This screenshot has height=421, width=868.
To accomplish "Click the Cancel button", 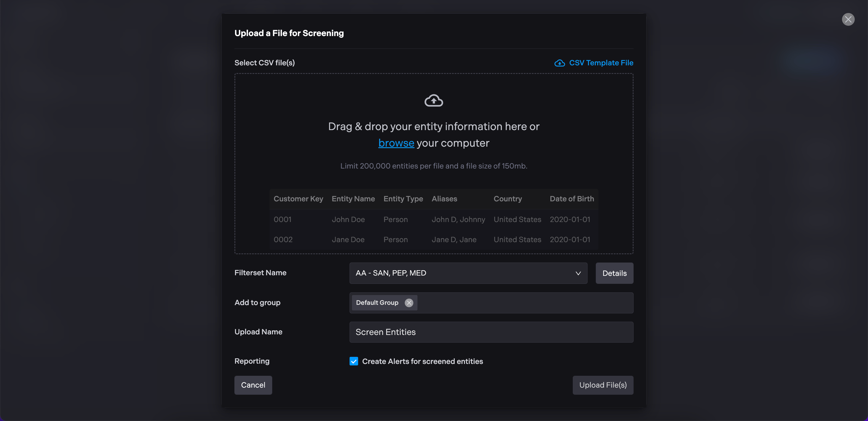I will (253, 385).
